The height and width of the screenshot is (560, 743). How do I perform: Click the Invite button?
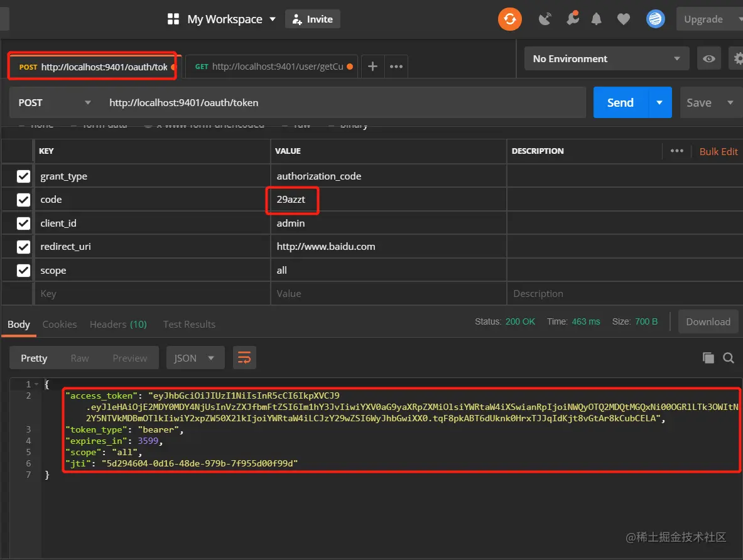pyautogui.click(x=313, y=19)
